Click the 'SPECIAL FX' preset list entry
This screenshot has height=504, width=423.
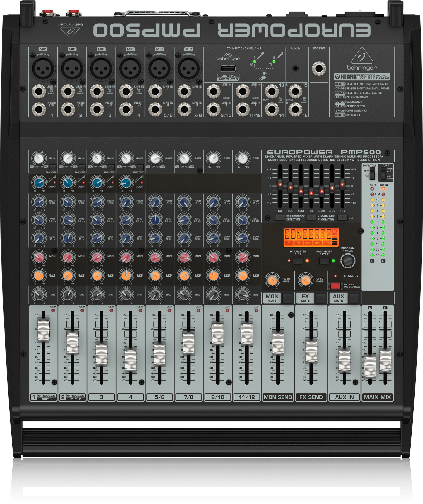point(353,115)
